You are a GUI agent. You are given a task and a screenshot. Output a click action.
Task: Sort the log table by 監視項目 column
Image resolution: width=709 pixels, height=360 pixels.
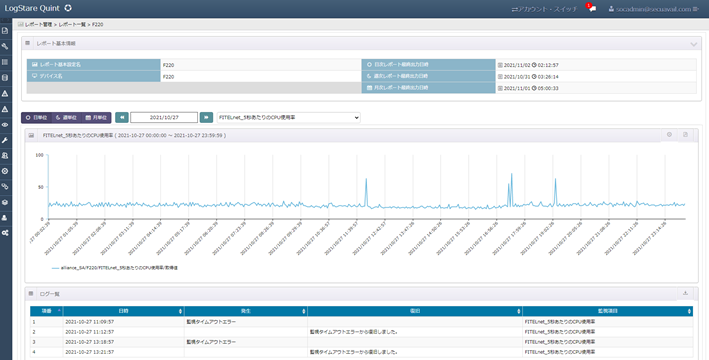pyautogui.click(x=607, y=311)
